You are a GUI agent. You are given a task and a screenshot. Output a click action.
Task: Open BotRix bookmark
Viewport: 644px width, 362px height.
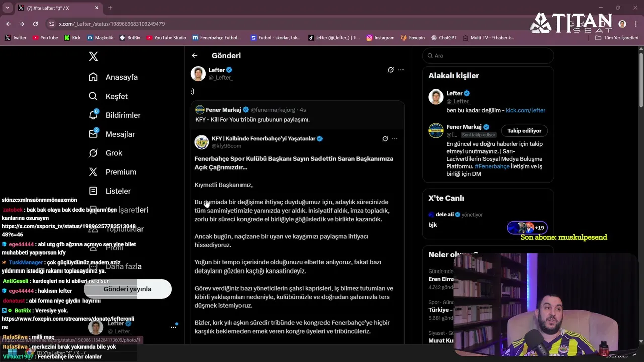tap(130, 38)
